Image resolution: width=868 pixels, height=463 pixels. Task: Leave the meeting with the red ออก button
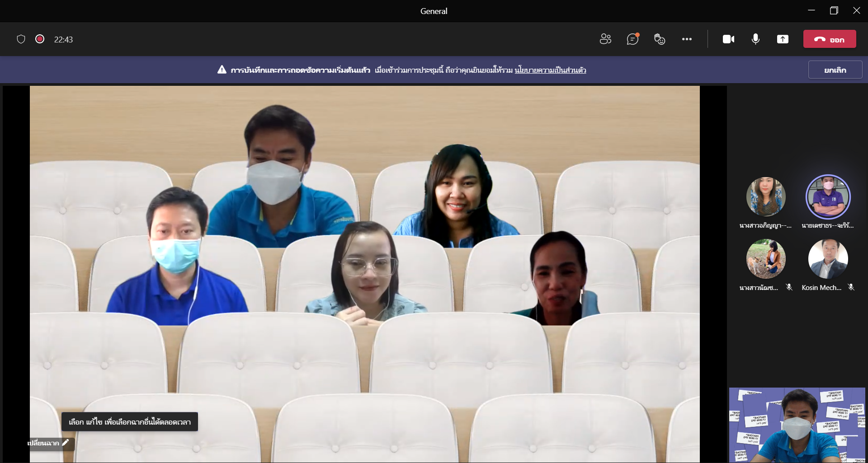(830, 39)
